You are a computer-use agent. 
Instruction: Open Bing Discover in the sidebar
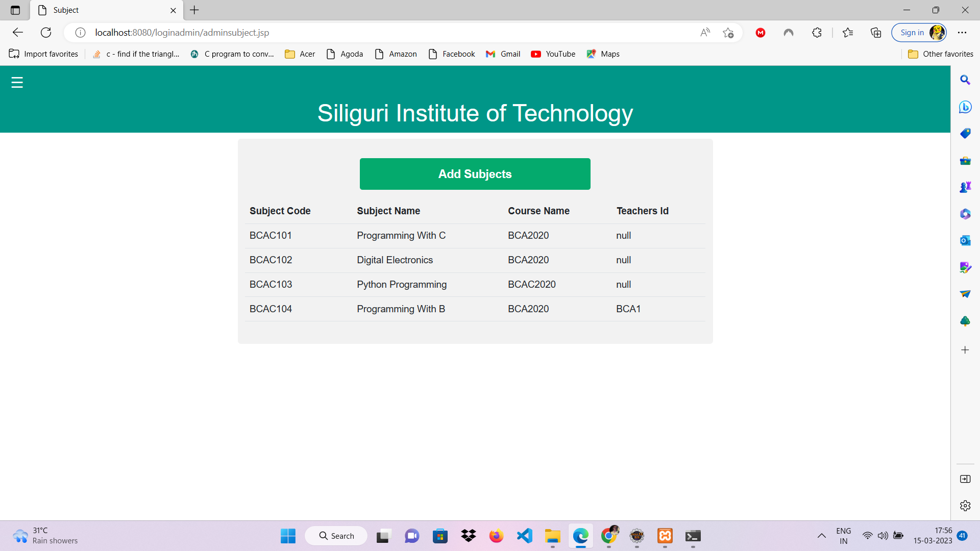click(x=966, y=107)
